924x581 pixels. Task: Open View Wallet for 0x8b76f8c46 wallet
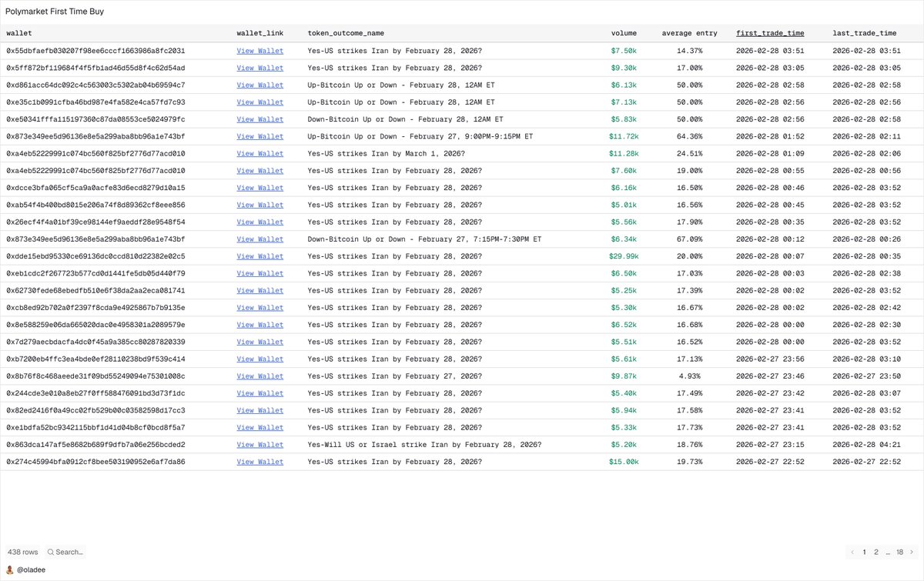(259, 376)
